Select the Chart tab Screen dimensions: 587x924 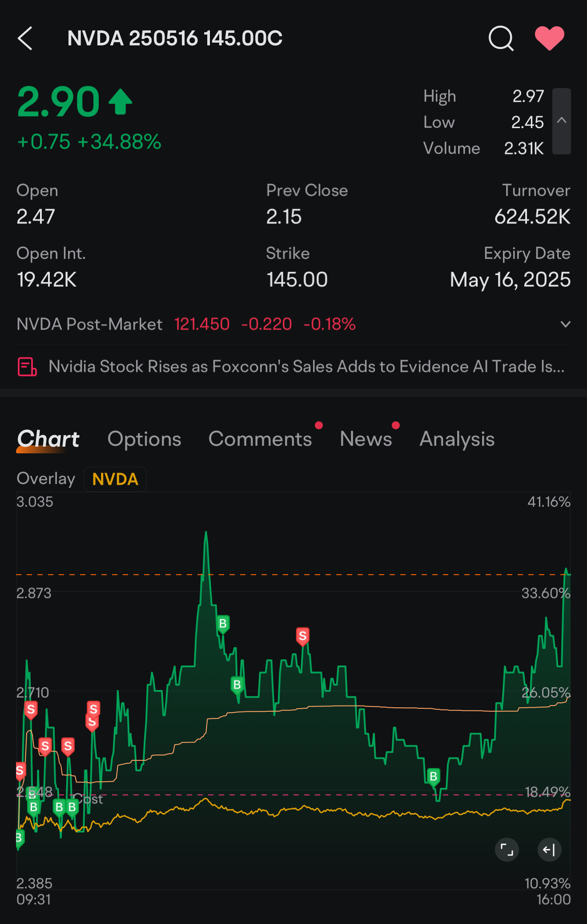click(48, 439)
